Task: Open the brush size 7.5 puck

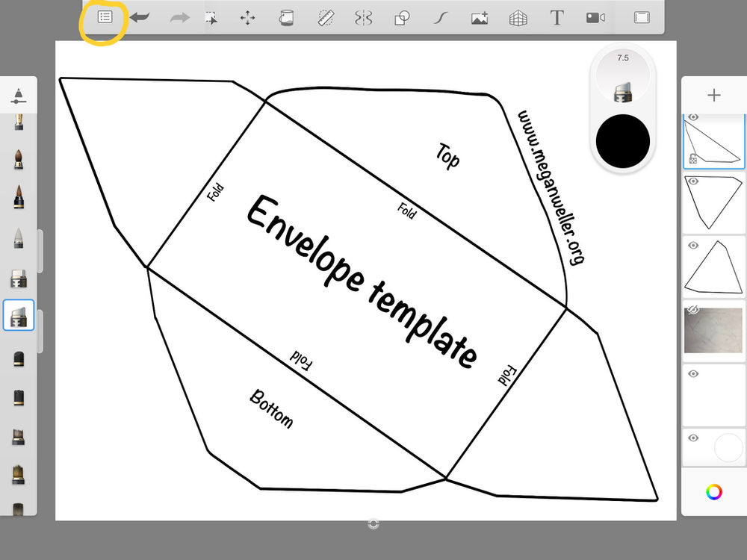Action: point(623,75)
